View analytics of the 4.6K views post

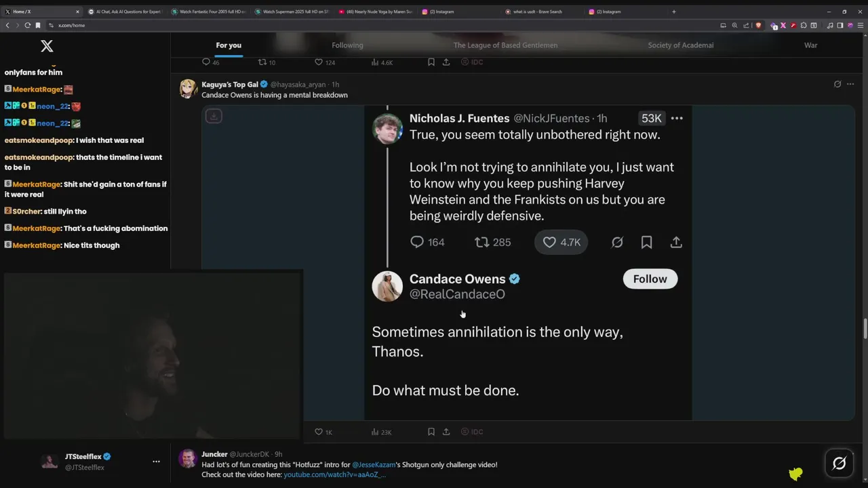pyautogui.click(x=382, y=62)
